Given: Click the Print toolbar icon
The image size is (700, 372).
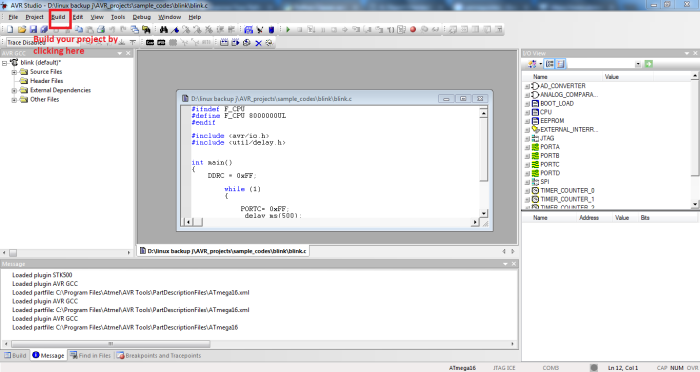Looking at the screenshot, I should click(101, 29).
